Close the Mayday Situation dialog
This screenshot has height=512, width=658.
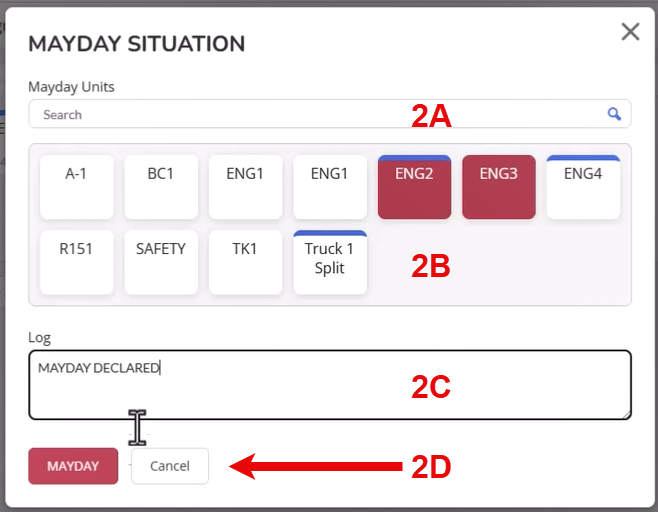click(x=630, y=32)
